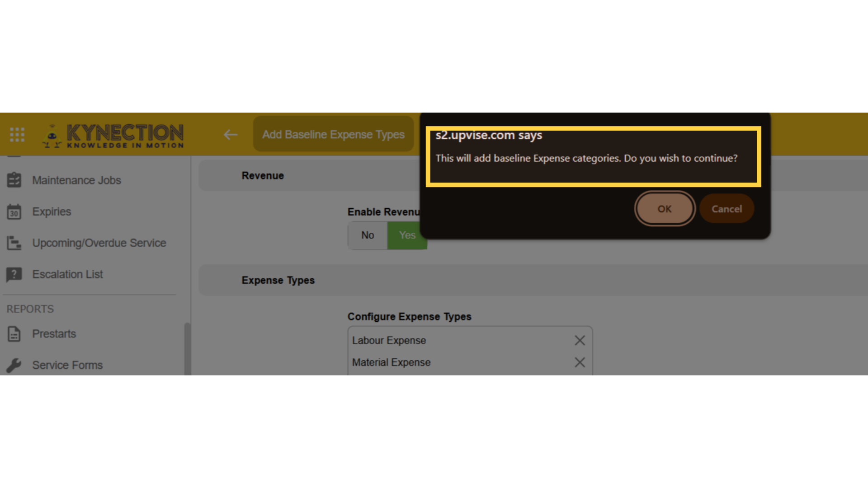The height and width of the screenshot is (488, 868).
Task: Click the Upcoming/Overdue Service chart icon
Action: point(14,243)
